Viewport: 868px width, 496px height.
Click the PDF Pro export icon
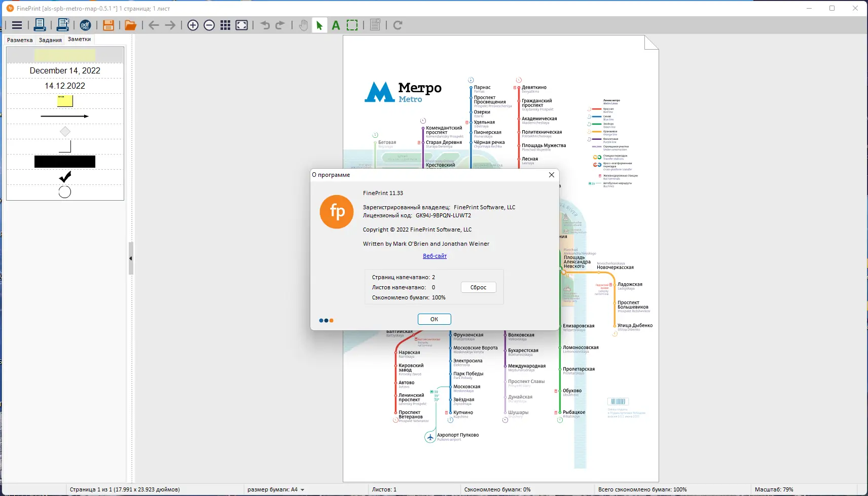85,25
